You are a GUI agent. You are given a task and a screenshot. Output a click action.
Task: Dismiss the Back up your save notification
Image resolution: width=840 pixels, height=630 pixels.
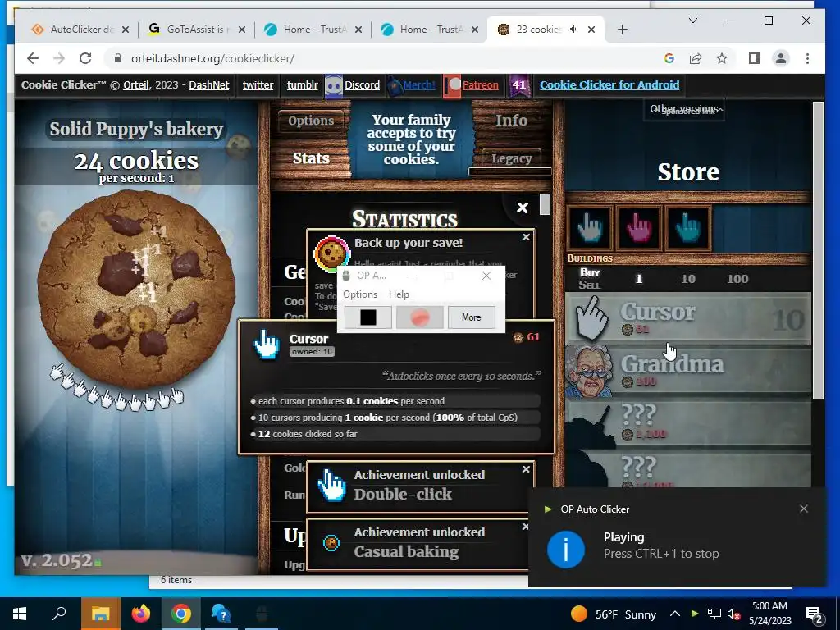coord(526,237)
